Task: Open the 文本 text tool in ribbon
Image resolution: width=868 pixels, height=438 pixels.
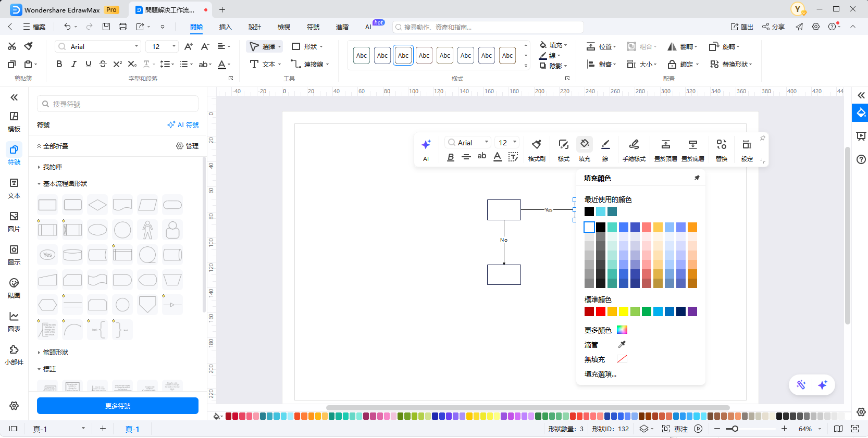Action: (265, 64)
